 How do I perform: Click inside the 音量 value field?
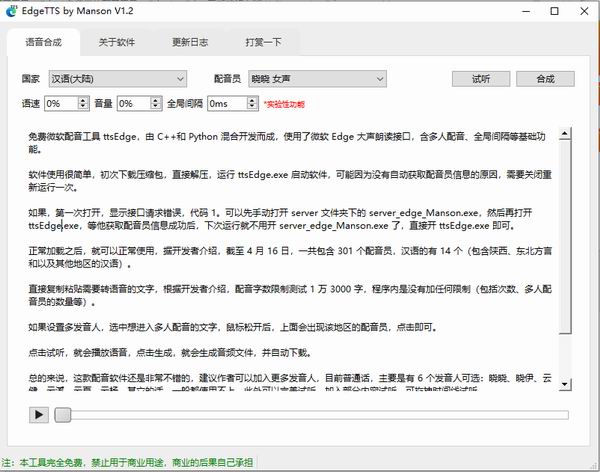pyautogui.click(x=134, y=103)
